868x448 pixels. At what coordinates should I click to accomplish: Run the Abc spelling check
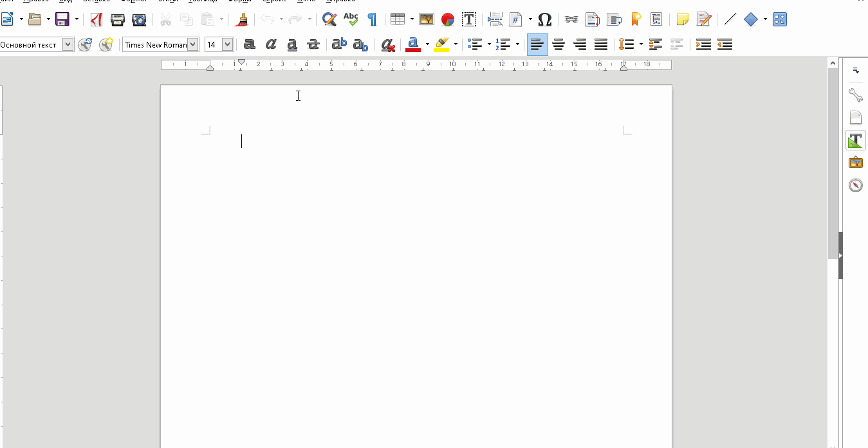pyautogui.click(x=351, y=19)
